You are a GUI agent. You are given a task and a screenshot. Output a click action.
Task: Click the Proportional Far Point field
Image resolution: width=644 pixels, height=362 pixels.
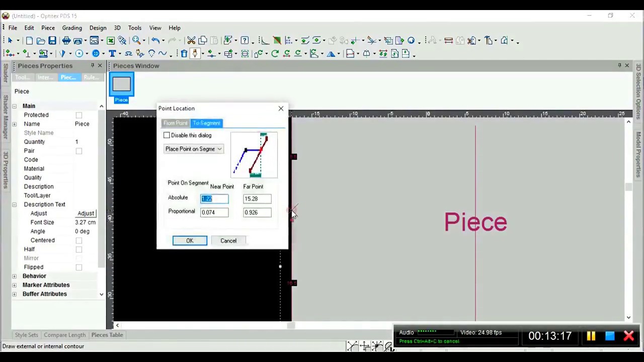click(x=257, y=212)
